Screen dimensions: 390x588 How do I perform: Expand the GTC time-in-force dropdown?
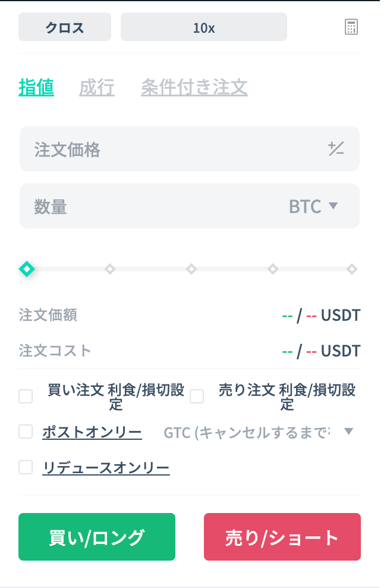pyautogui.click(x=259, y=433)
